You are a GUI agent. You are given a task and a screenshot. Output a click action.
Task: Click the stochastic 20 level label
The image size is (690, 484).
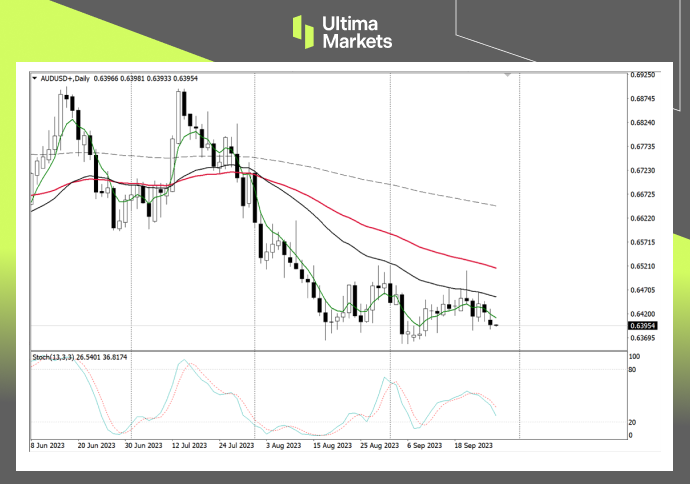pyautogui.click(x=631, y=422)
